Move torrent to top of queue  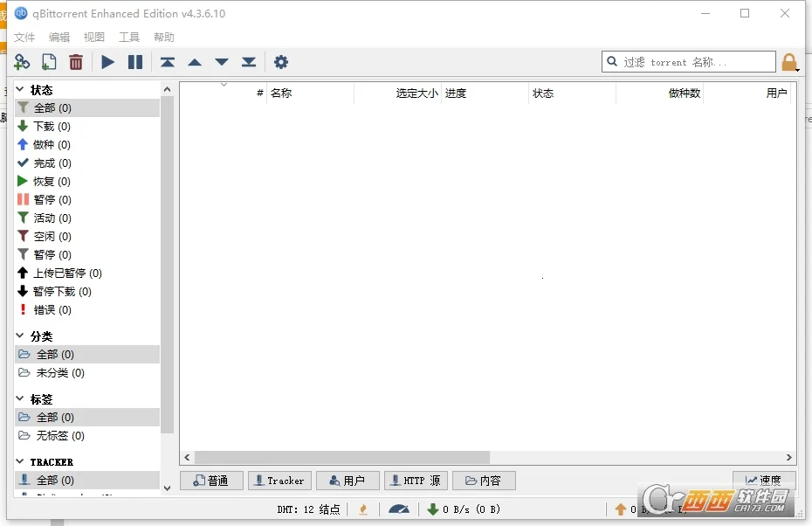(167, 61)
